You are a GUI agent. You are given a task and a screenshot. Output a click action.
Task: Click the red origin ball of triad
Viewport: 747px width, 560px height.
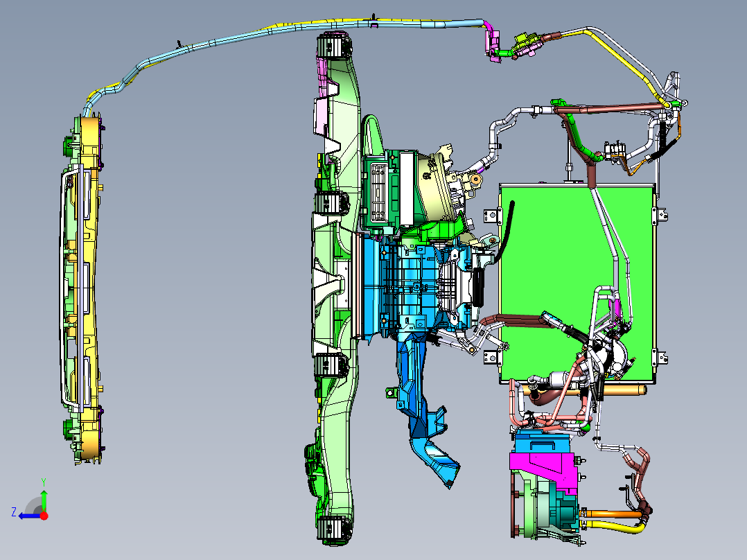(x=44, y=516)
